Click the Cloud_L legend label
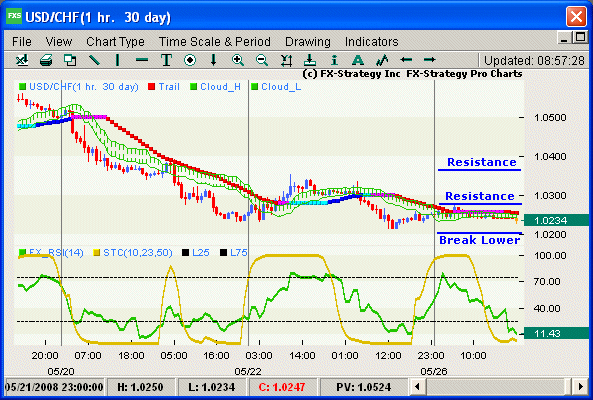This screenshot has width=593, height=400. pyautogui.click(x=281, y=87)
